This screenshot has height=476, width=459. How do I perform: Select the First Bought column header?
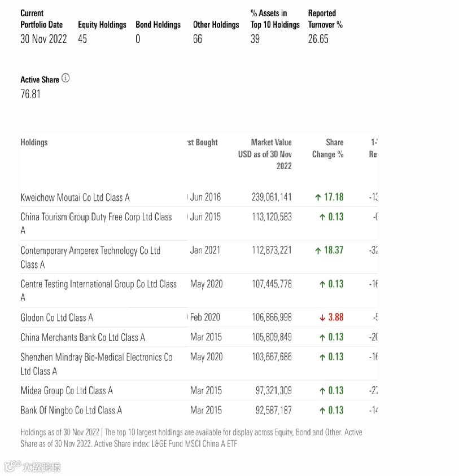(203, 142)
